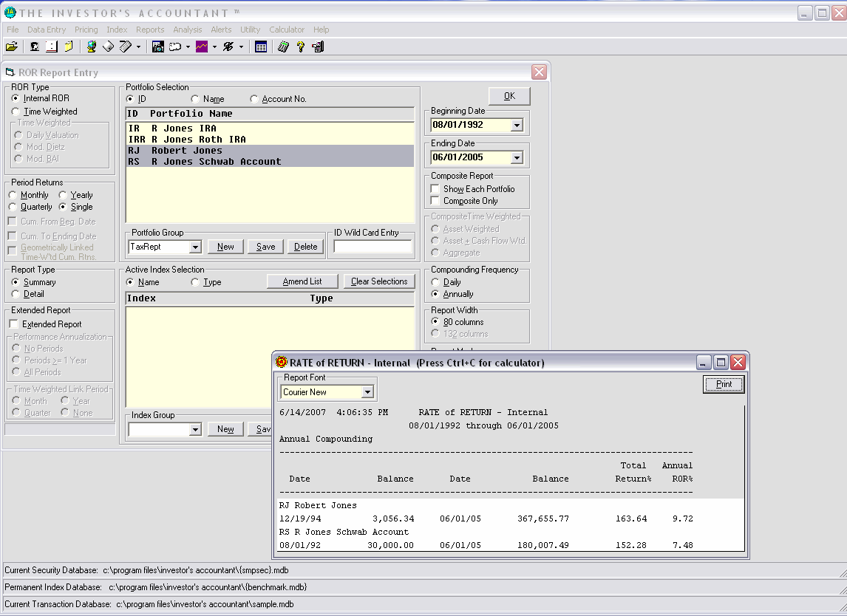Click the table grid toolbar icon
Screen dimensions: 847x616
tap(261, 47)
